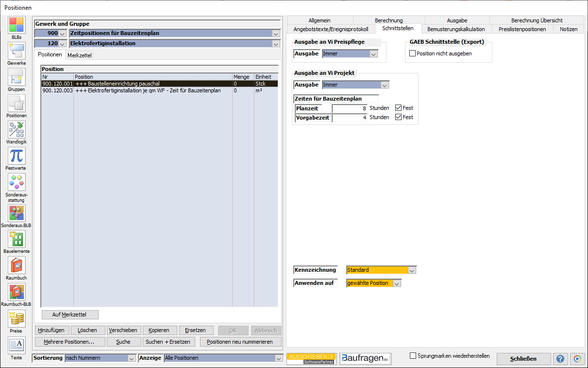This screenshot has width=588, height=368.
Task: Toggle Position nicht ausgeben checkbox
Action: point(413,53)
